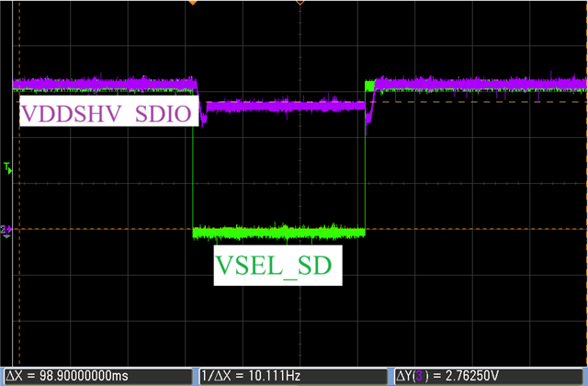Viewport: 588px width, 386px height.
Task: Select the VSEL_SD trace label
Action: coord(277,266)
